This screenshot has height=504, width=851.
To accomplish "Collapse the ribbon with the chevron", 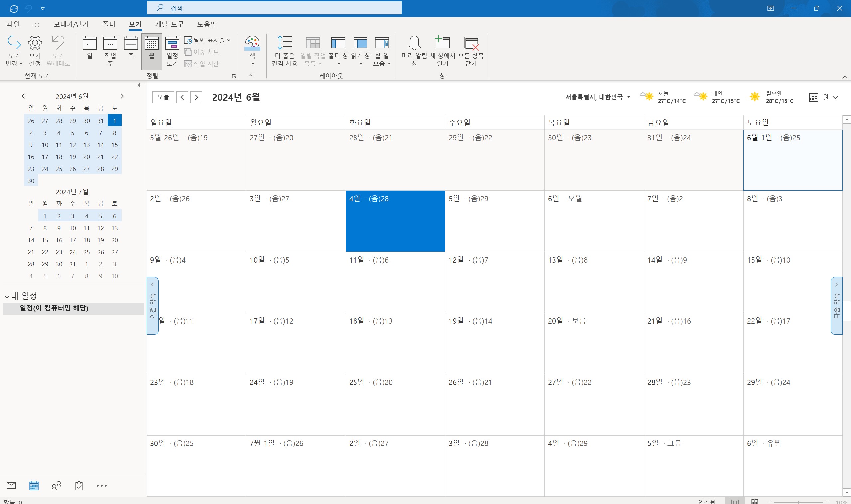I will (x=845, y=77).
